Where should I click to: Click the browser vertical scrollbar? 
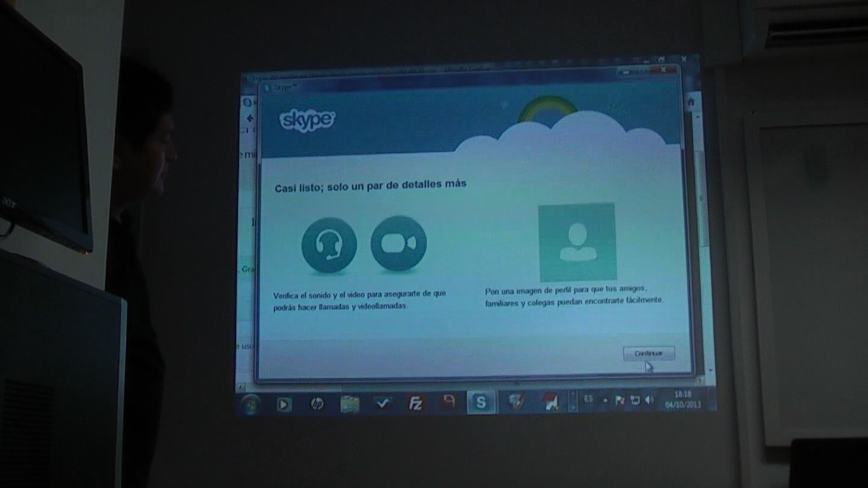coord(702,199)
